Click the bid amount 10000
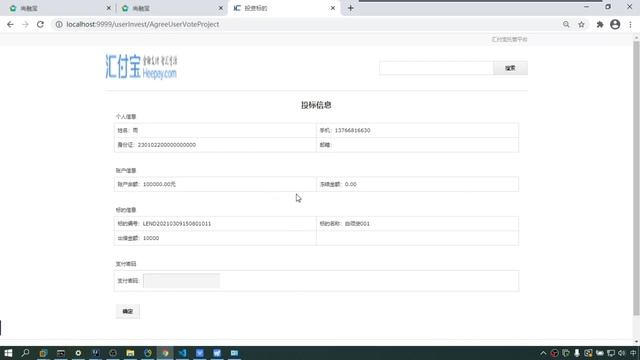640x360 pixels. coord(151,238)
